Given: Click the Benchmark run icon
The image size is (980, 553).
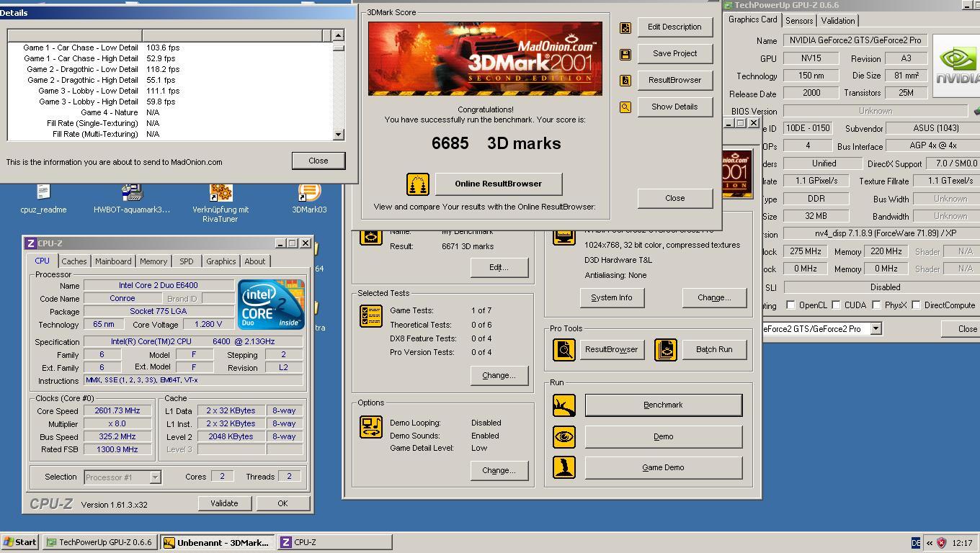Looking at the screenshot, I should [564, 405].
